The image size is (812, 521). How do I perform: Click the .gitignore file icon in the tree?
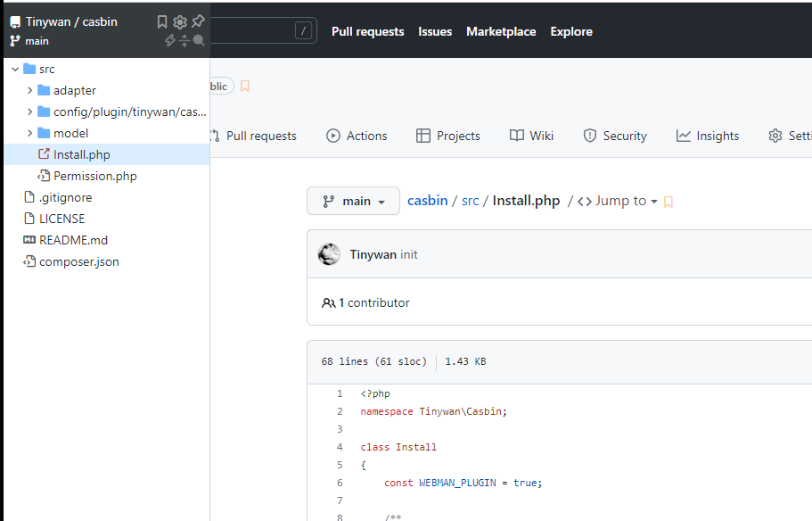pos(29,197)
